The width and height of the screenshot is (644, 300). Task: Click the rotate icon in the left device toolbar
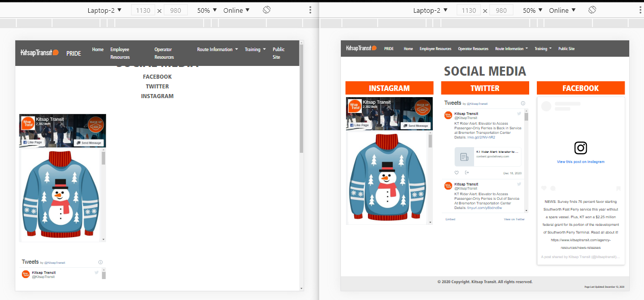[x=266, y=10]
